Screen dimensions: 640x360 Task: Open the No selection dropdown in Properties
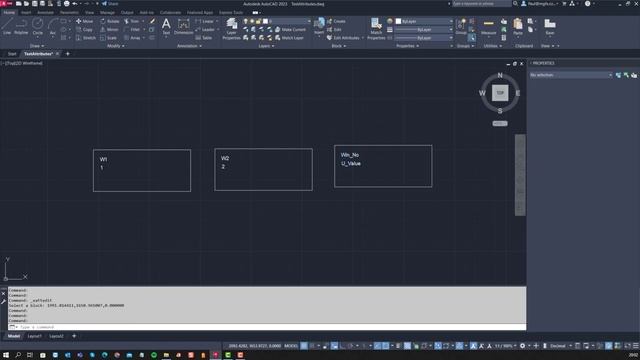coord(571,75)
